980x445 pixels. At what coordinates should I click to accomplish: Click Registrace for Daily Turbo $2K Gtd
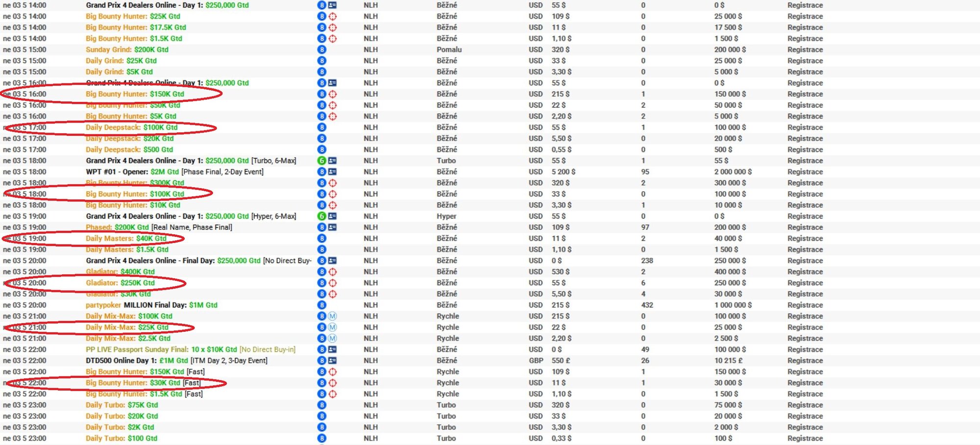805,427
